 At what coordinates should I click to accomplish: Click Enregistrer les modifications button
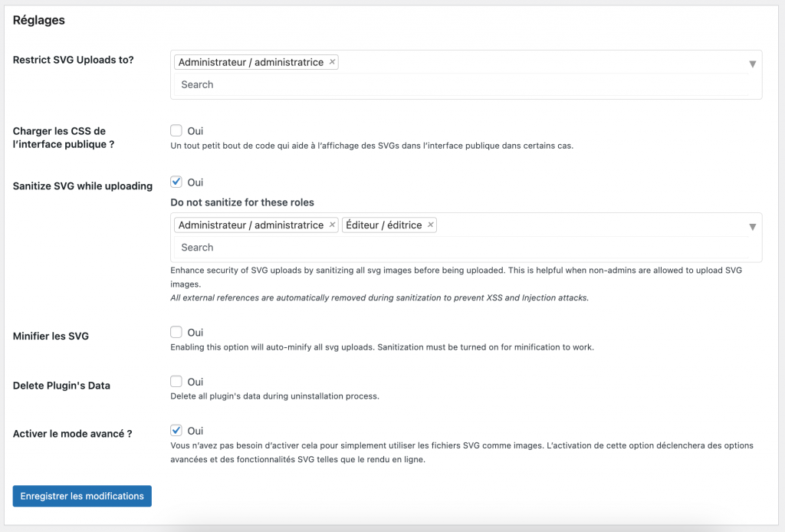pyautogui.click(x=82, y=496)
